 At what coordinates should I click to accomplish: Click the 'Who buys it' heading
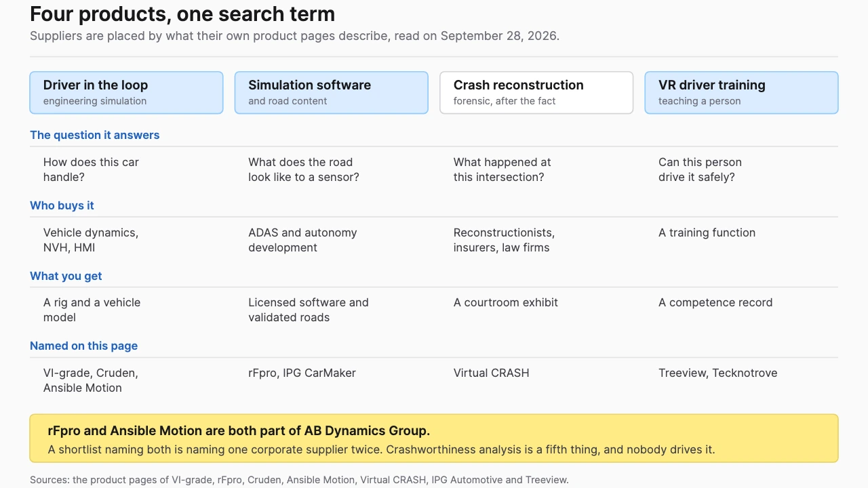[62, 205]
